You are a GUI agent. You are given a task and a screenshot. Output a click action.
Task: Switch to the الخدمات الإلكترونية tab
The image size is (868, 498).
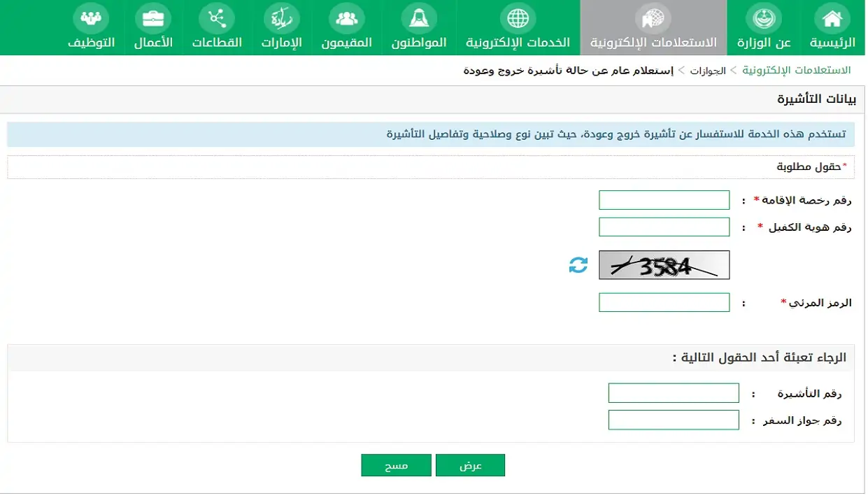coord(516,27)
